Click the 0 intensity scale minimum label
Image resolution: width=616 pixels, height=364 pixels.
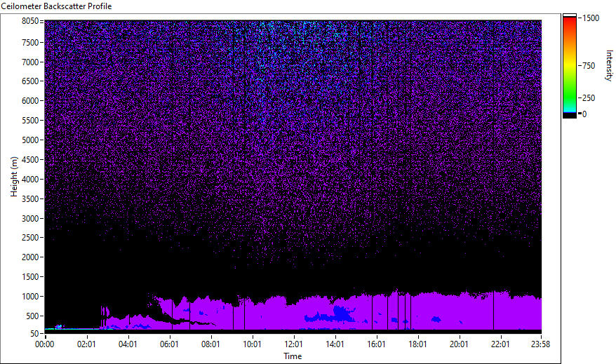pyautogui.click(x=584, y=114)
